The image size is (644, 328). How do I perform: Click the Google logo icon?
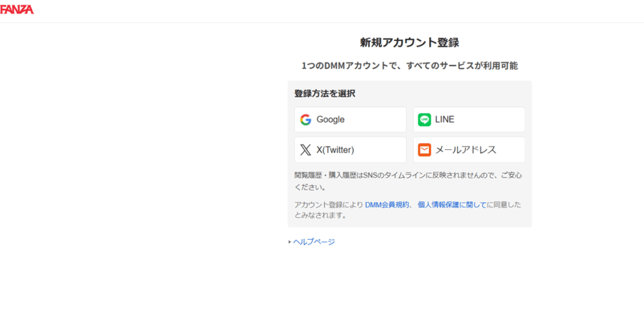306,120
